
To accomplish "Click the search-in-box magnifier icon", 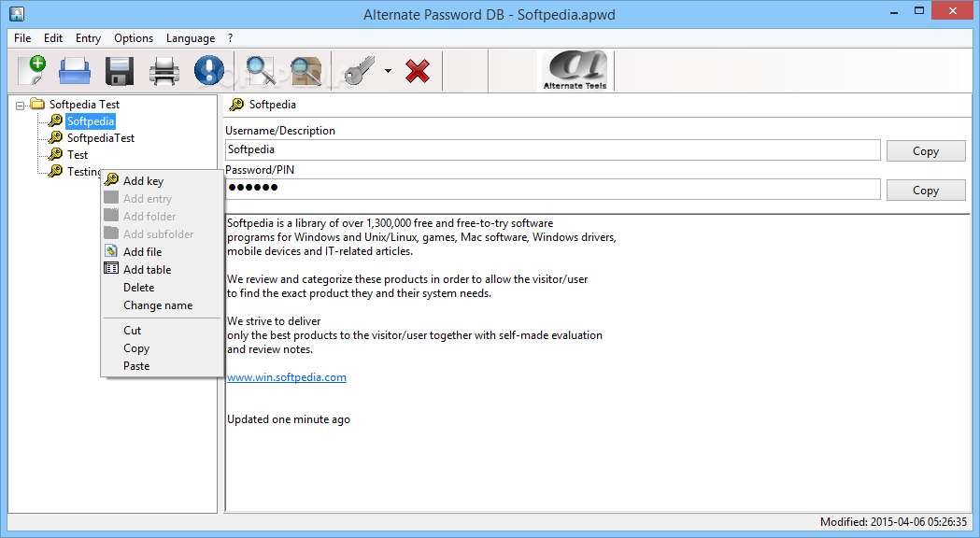I will coord(306,71).
